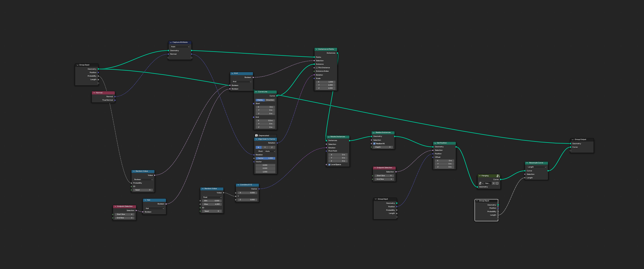
Task: Click End Size 1 field on Endpoint Selection
Action: [x=384, y=179]
